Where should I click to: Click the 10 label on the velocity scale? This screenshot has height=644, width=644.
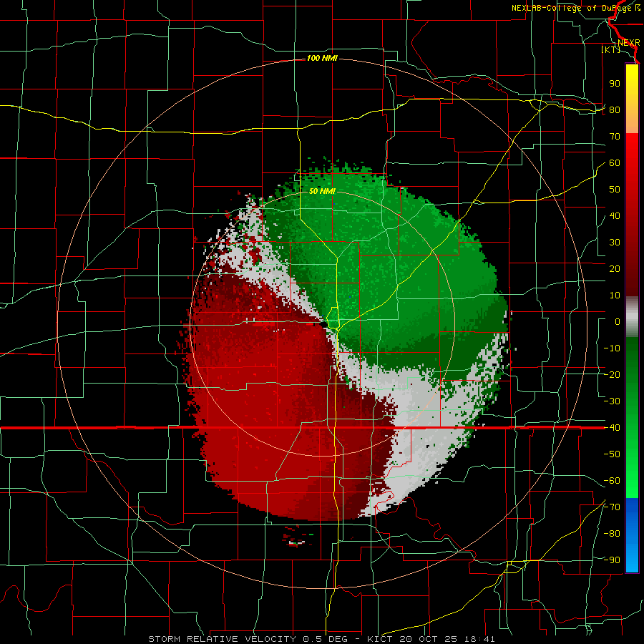pyautogui.click(x=615, y=296)
